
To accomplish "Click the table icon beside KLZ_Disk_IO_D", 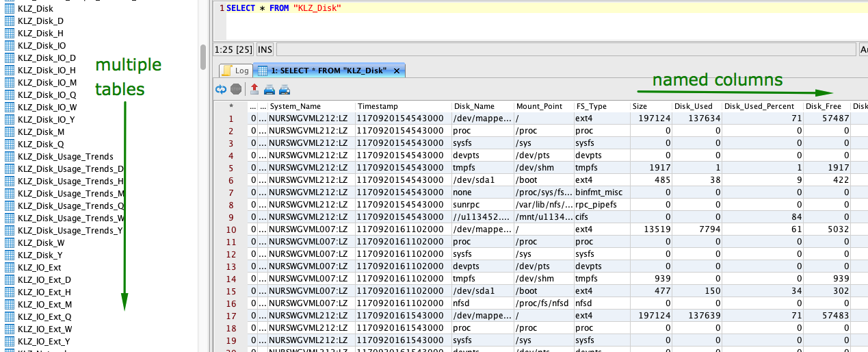I will point(10,58).
